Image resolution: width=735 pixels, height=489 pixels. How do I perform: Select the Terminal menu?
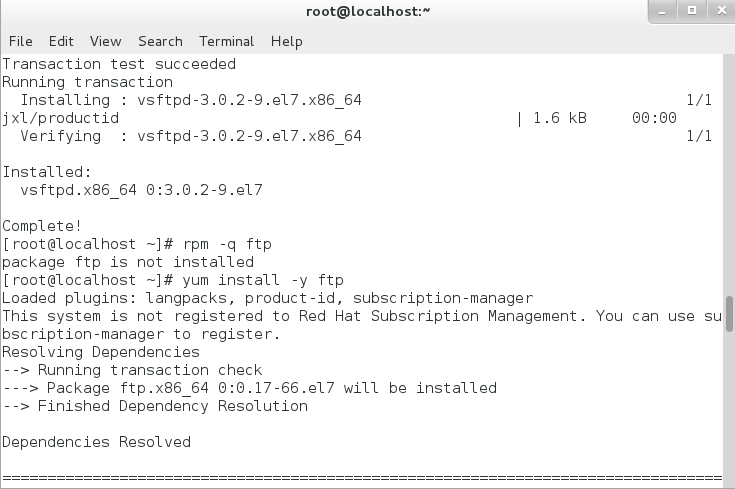(226, 41)
